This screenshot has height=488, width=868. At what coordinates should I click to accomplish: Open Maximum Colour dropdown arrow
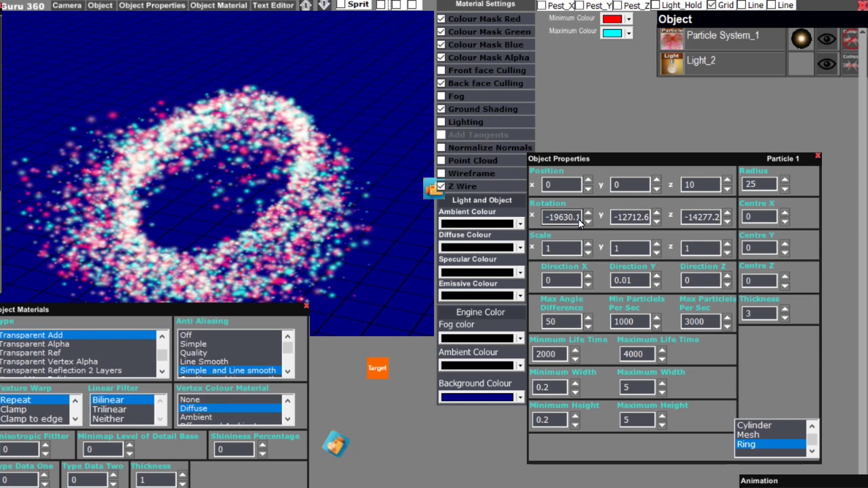[x=629, y=33]
